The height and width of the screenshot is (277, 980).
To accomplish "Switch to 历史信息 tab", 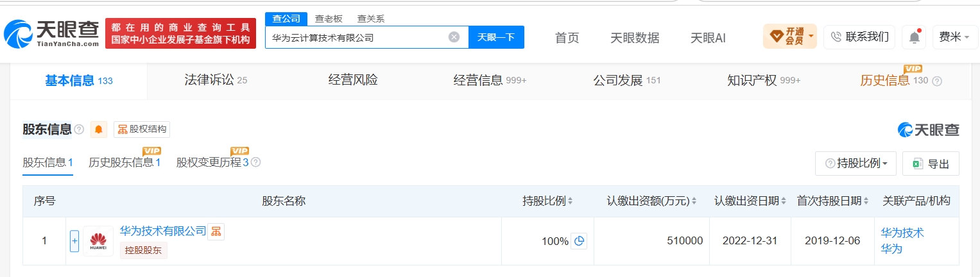I will point(893,81).
